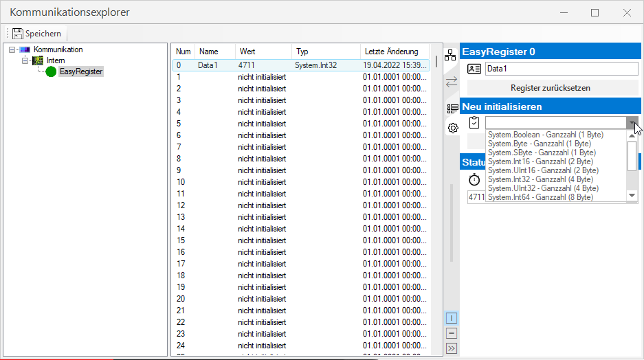Click the double-chevron expand panel icon
This screenshot has height=360, width=644.
pyautogui.click(x=452, y=348)
